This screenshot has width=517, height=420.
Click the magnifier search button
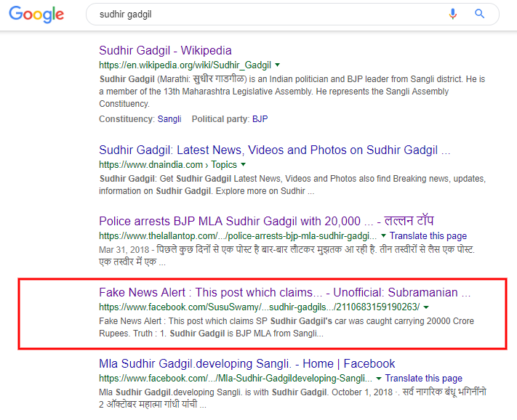(479, 14)
